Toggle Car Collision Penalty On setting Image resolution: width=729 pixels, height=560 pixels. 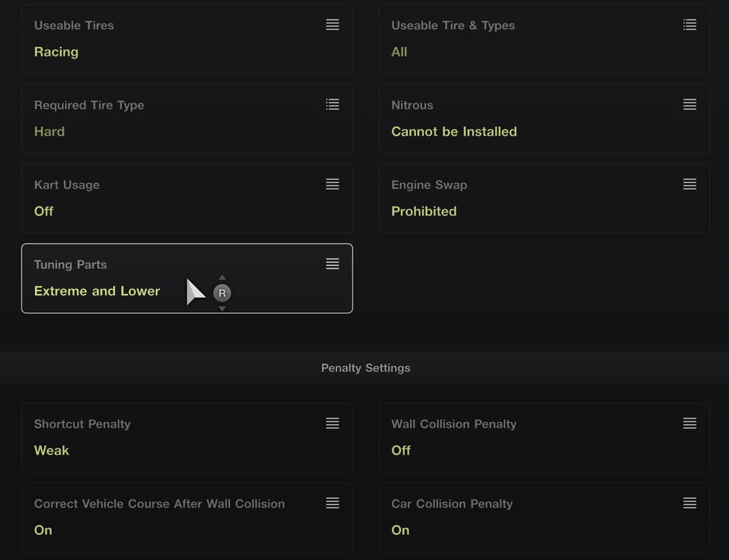400,530
